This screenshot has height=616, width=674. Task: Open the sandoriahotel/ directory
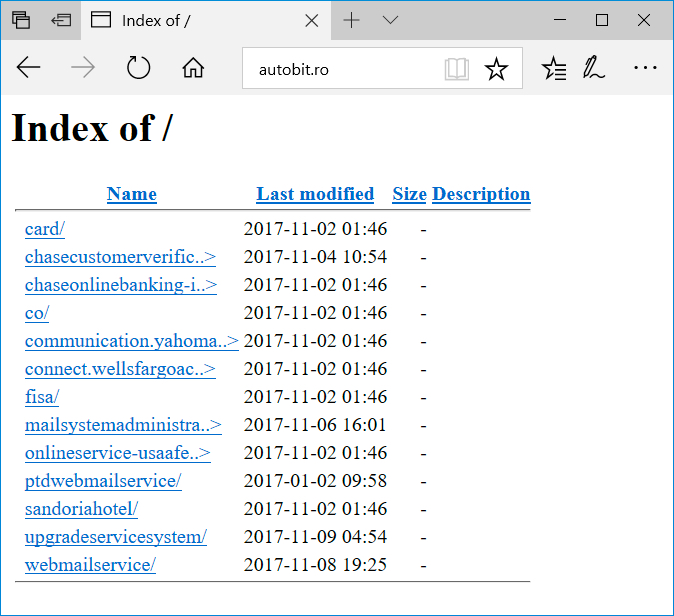81,509
